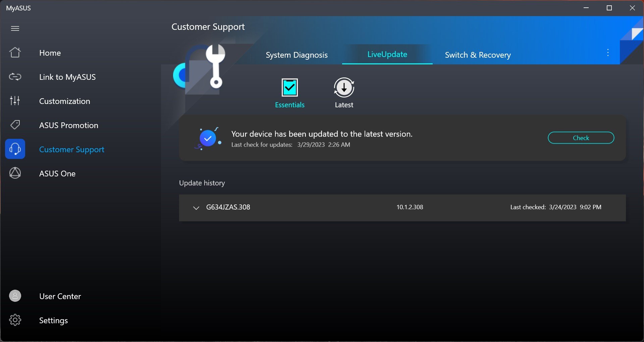The height and width of the screenshot is (342, 644).
Task: Click the Customer Support headset icon
Action: (15, 149)
